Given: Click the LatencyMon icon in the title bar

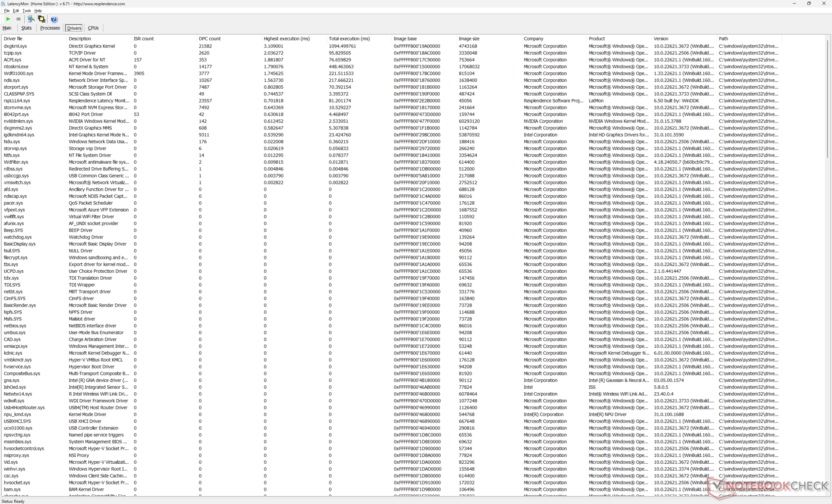Looking at the screenshot, I should pyautogui.click(x=3, y=3).
